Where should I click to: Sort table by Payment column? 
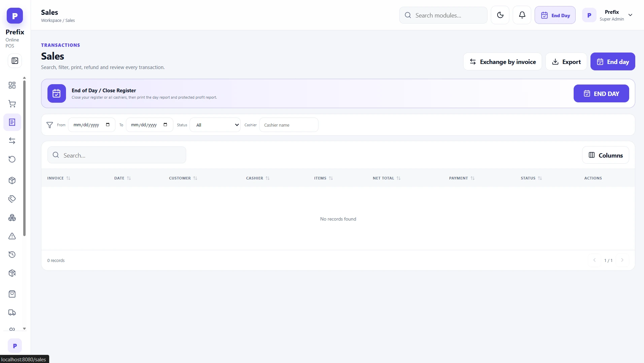coord(462,178)
